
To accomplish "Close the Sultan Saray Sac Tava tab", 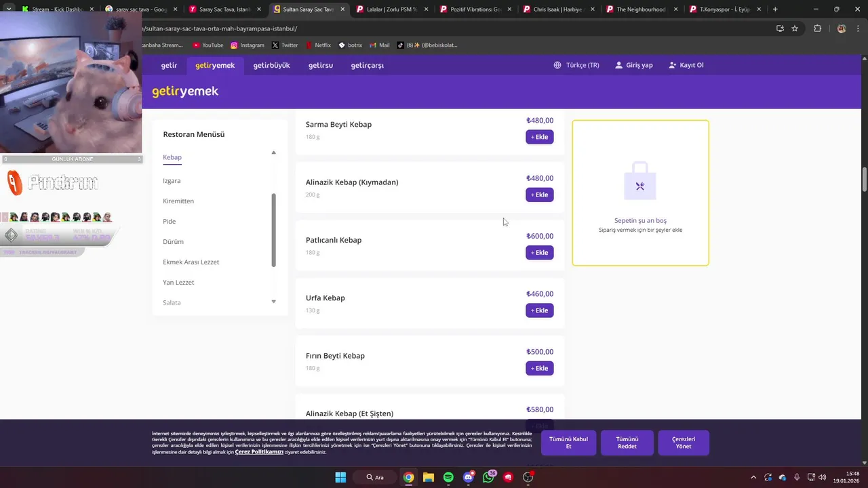I will [x=342, y=9].
